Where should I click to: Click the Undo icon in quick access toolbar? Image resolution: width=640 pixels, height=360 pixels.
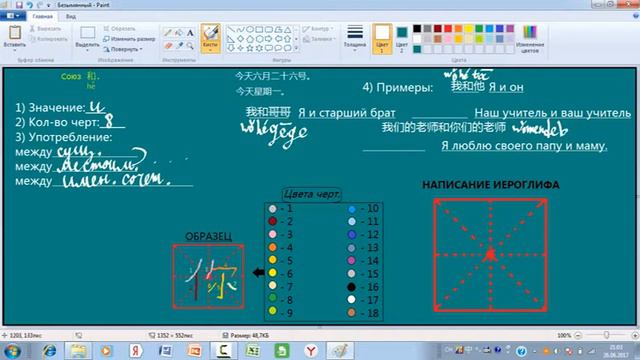[29, 5]
